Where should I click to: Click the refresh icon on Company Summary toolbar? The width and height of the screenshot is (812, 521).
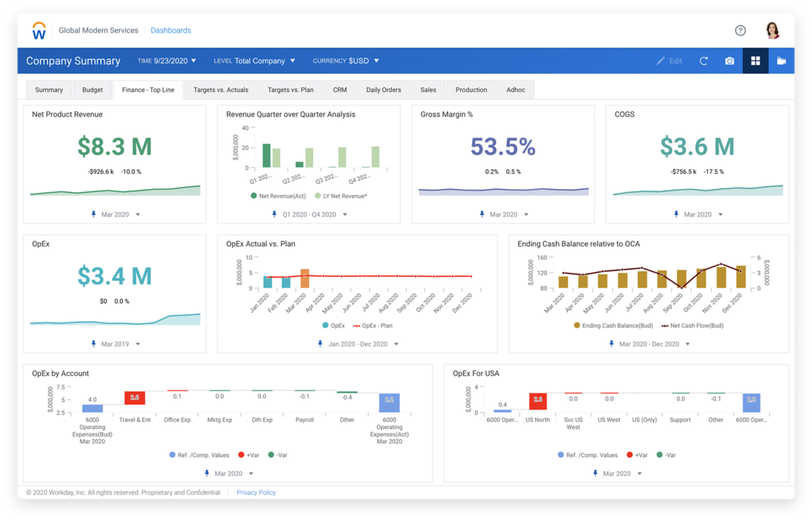pyautogui.click(x=703, y=61)
